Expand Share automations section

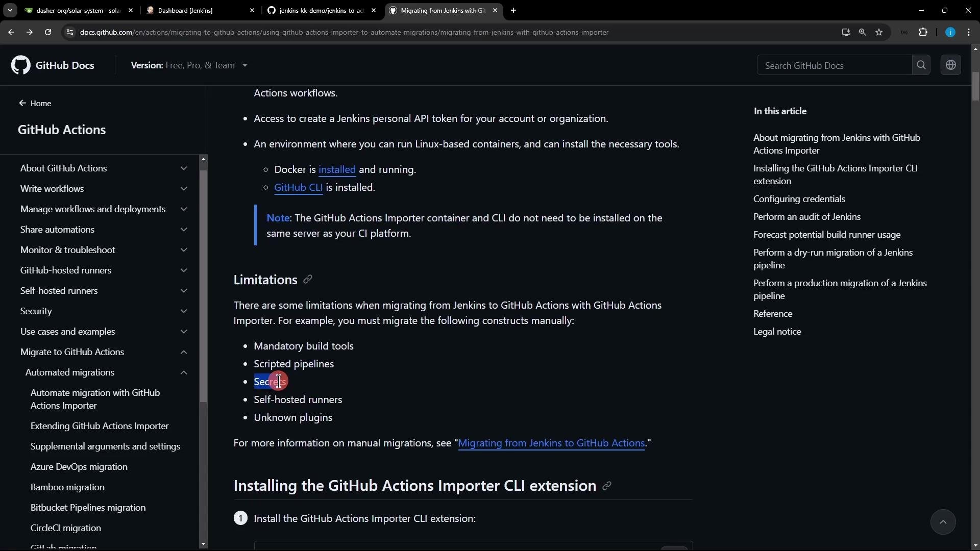click(x=104, y=230)
